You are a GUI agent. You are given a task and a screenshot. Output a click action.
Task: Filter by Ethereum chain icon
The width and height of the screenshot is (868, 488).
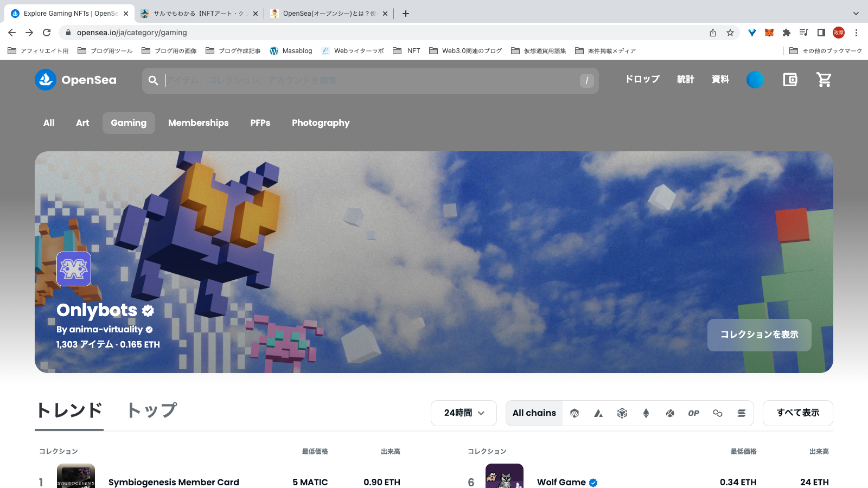[x=646, y=413]
